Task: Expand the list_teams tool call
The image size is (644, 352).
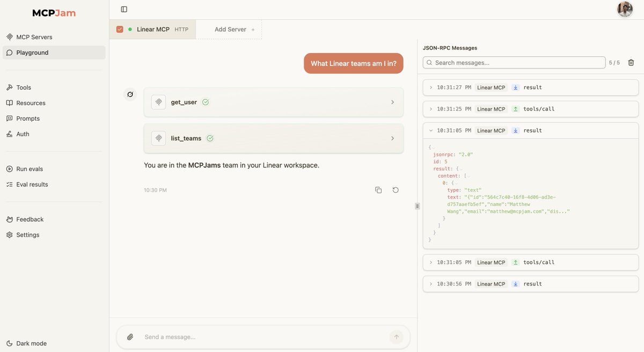Action: 392,138
